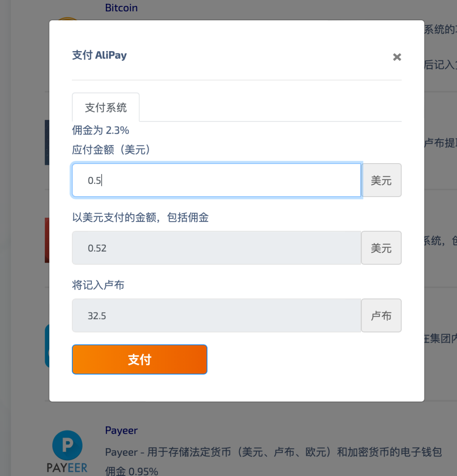The image size is (457, 476).
Task: Click the Payeer e-wallet description text
Action: [273, 452]
